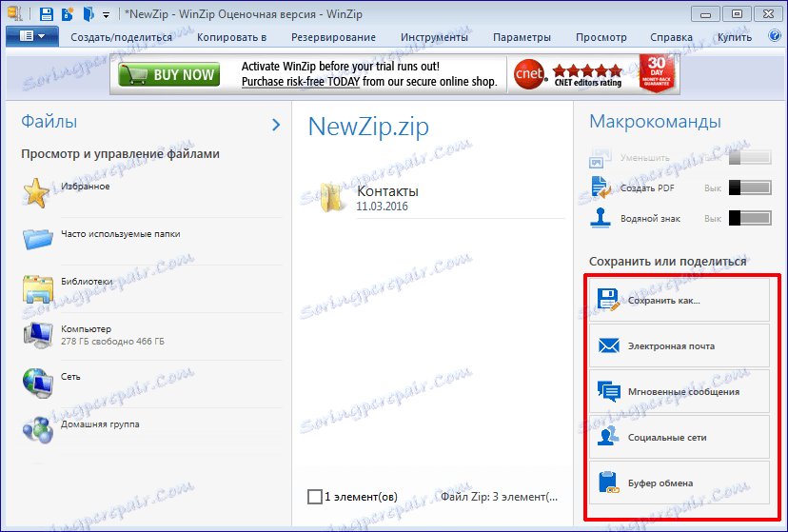This screenshot has height=532, width=788.
Task: Click the Избранное star icon
Action: [36, 192]
